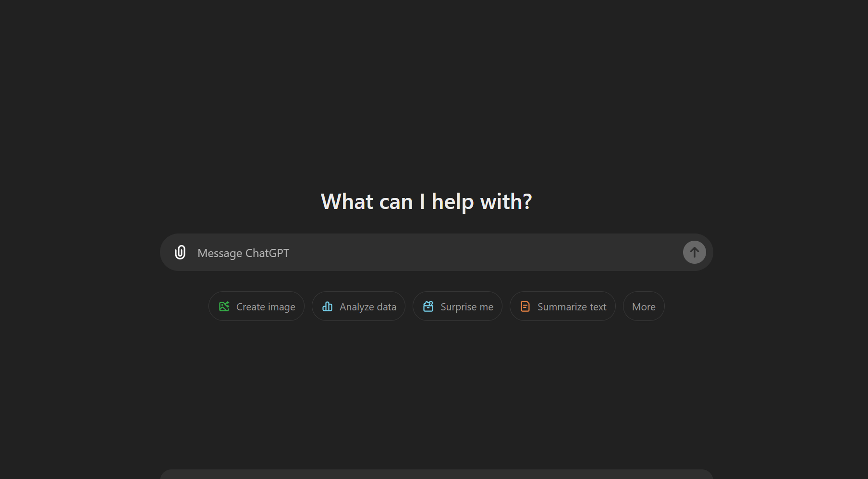The height and width of the screenshot is (479, 868).
Task: Pick the "Surprise me" suggestion label
Action: point(466,307)
